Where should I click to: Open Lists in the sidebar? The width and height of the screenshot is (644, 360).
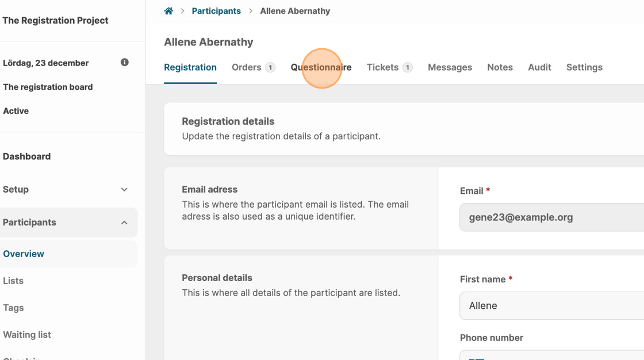point(13,281)
